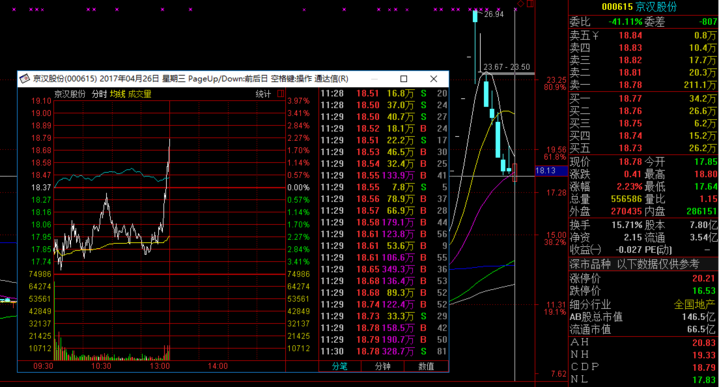The image size is (719, 387).
Task: Click the red diamond marker above the K-line chart
Action: pyautogui.click(x=520, y=4)
